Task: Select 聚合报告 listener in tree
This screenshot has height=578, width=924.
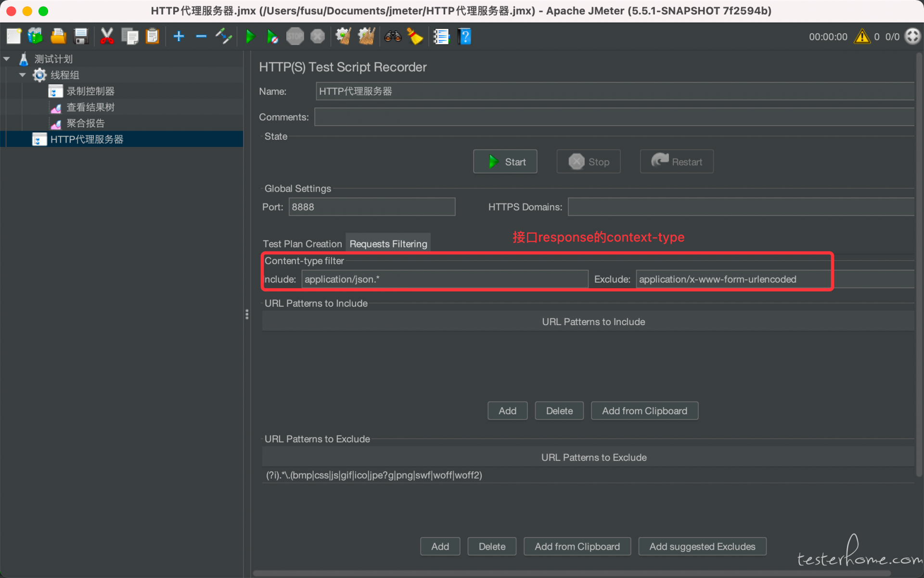Action: click(x=85, y=123)
